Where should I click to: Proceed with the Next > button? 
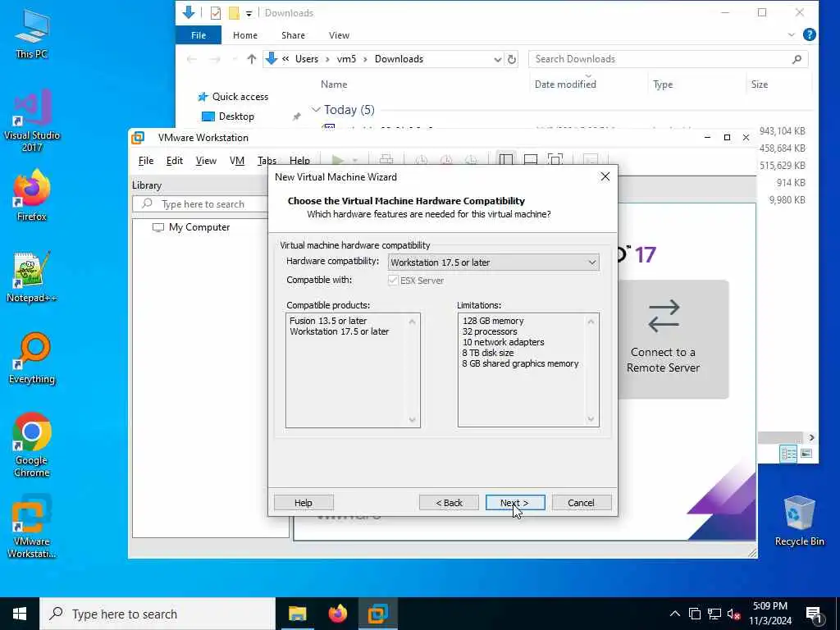click(515, 503)
